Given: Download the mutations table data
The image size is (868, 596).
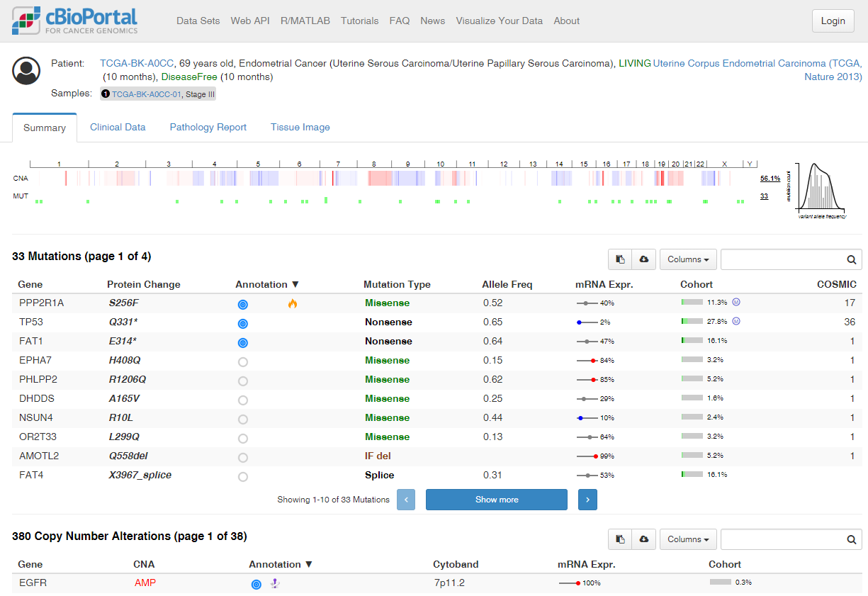Looking at the screenshot, I should (643, 259).
